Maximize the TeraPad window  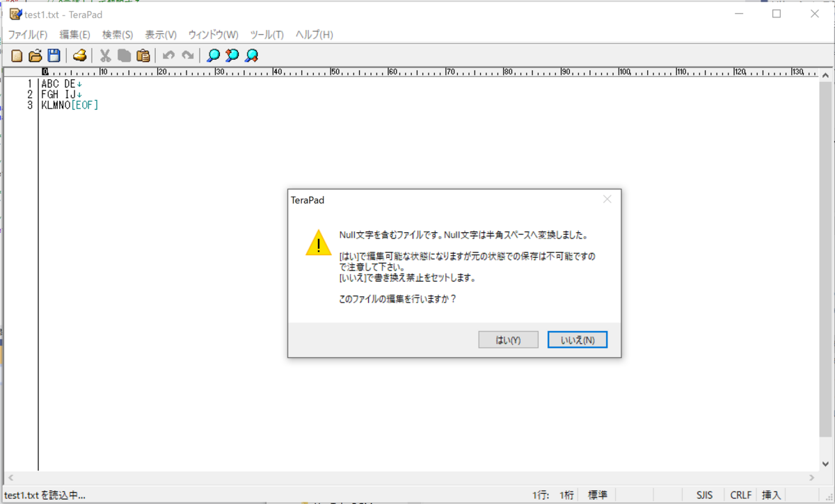click(x=777, y=13)
